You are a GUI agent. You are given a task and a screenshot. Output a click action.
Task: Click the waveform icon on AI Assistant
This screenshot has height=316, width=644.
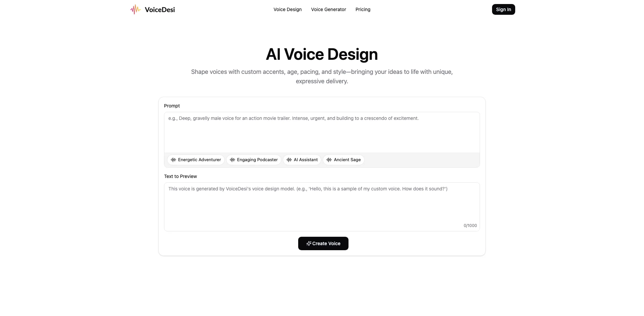point(289,160)
